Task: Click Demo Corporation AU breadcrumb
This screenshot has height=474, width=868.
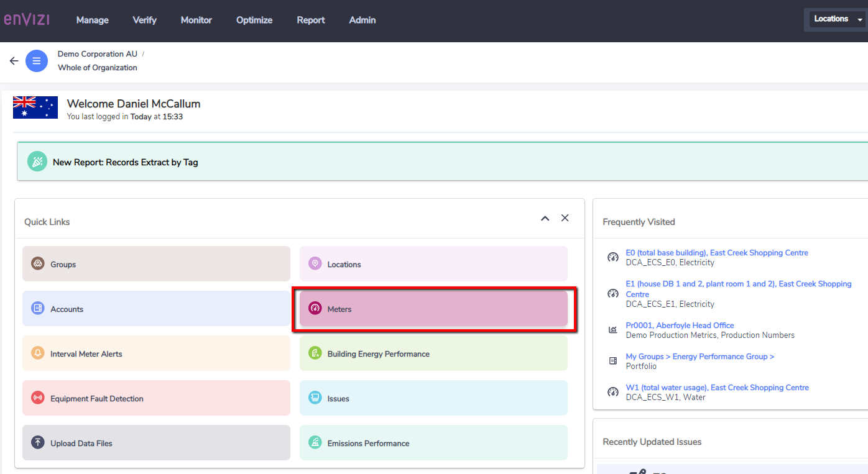Action: 97,54
